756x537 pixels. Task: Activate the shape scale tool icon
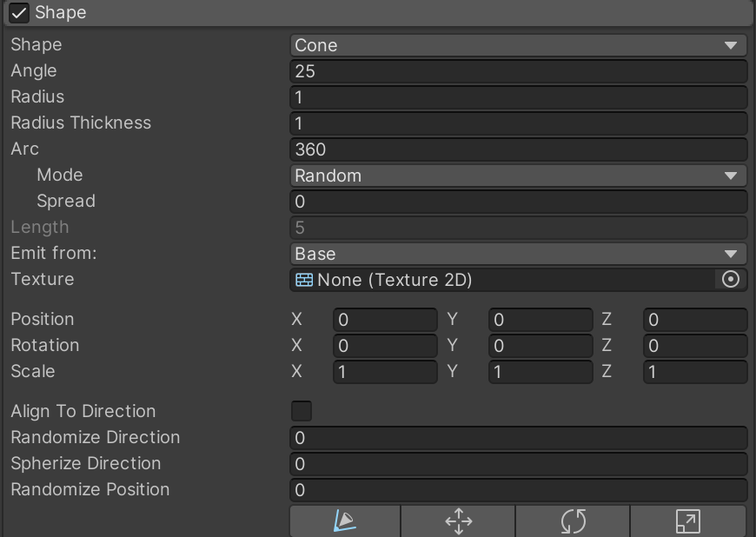687,521
